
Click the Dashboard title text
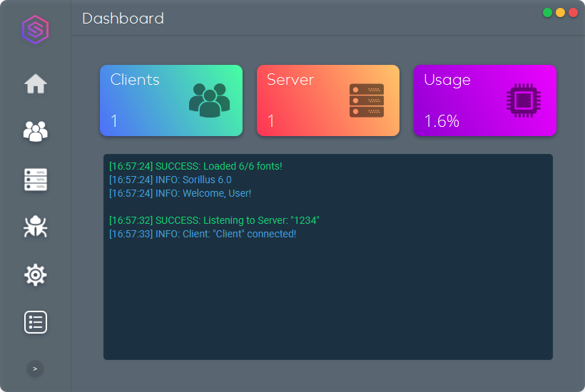click(x=123, y=19)
